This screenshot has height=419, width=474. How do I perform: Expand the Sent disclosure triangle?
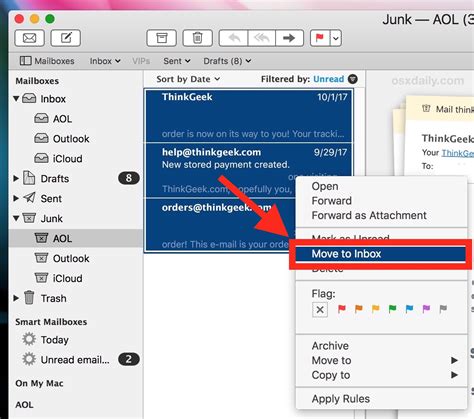[16, 198]
